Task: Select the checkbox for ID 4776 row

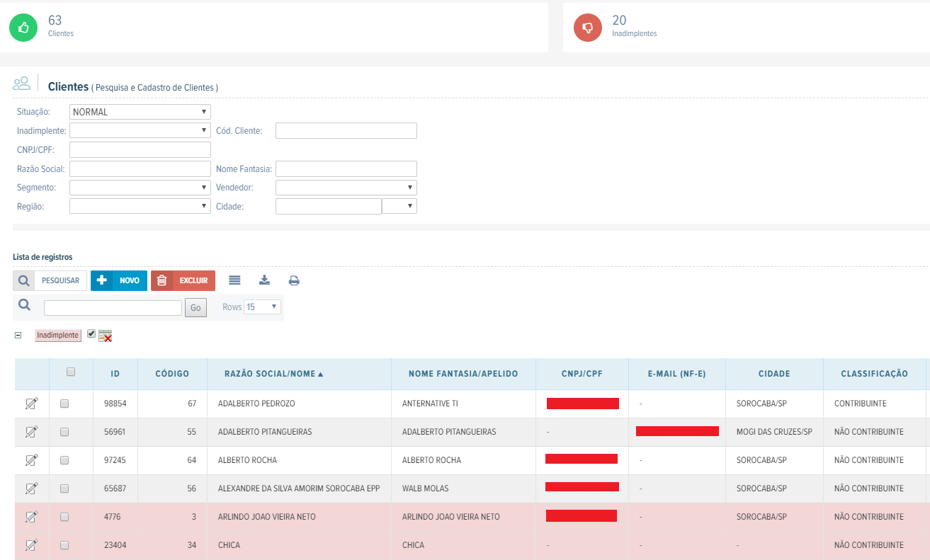Action: click(64, 517)
